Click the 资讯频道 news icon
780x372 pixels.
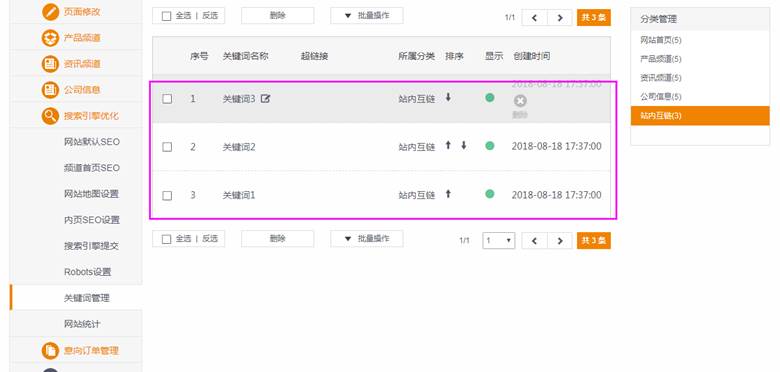[50, 64]
